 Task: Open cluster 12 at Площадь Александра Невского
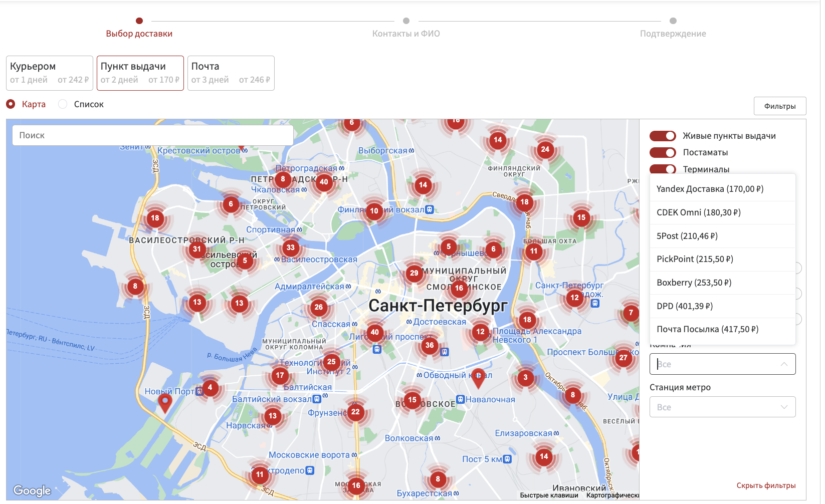click(481, 332)
